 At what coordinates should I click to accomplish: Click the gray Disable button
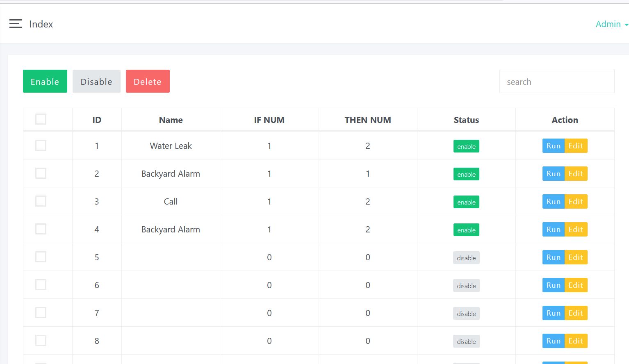coord(96,81)
